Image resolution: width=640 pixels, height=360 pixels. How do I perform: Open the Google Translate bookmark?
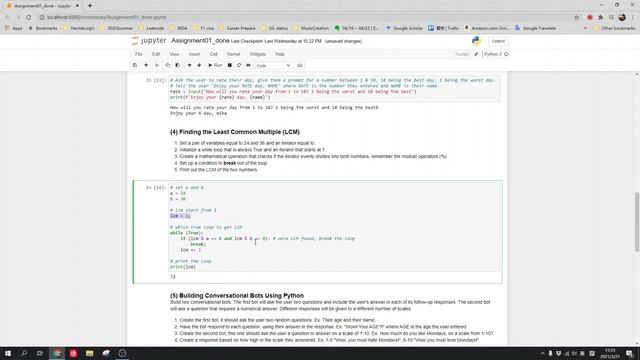tap(535, 28)
